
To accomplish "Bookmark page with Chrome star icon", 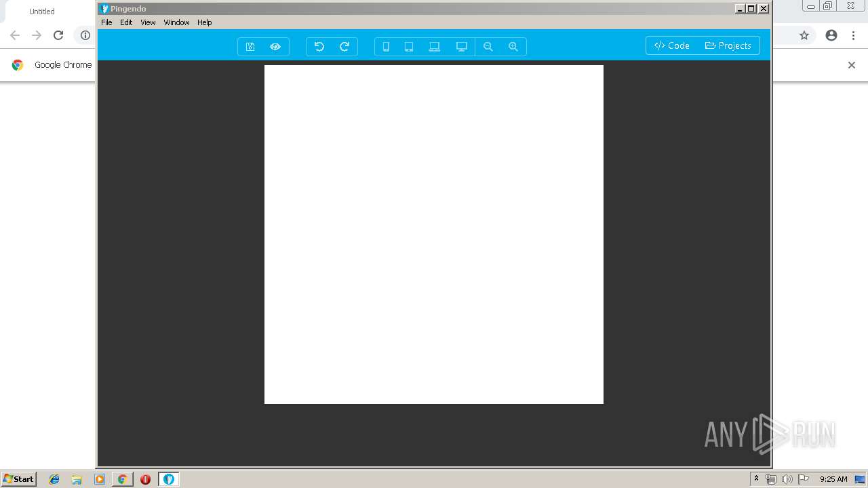I will click(x=804, y=35).
